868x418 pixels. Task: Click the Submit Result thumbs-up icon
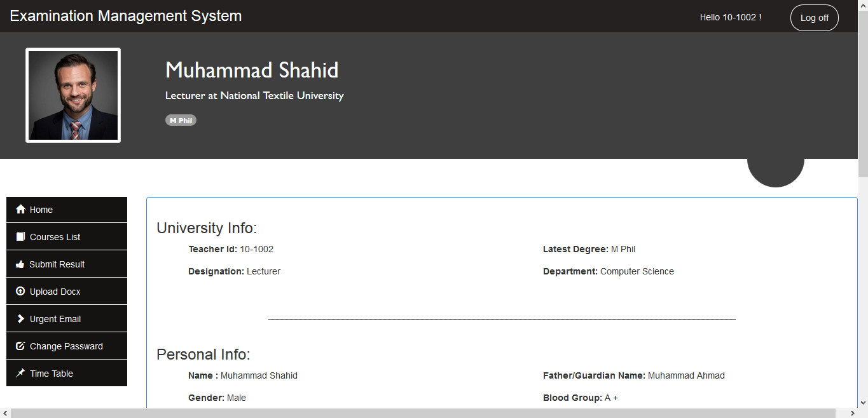click(20, 264)
